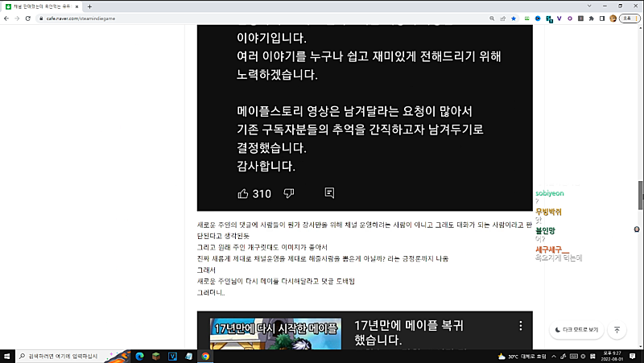Click the line 그러더니..
Screen dimensions: 644x363
[x=211, y=293]
